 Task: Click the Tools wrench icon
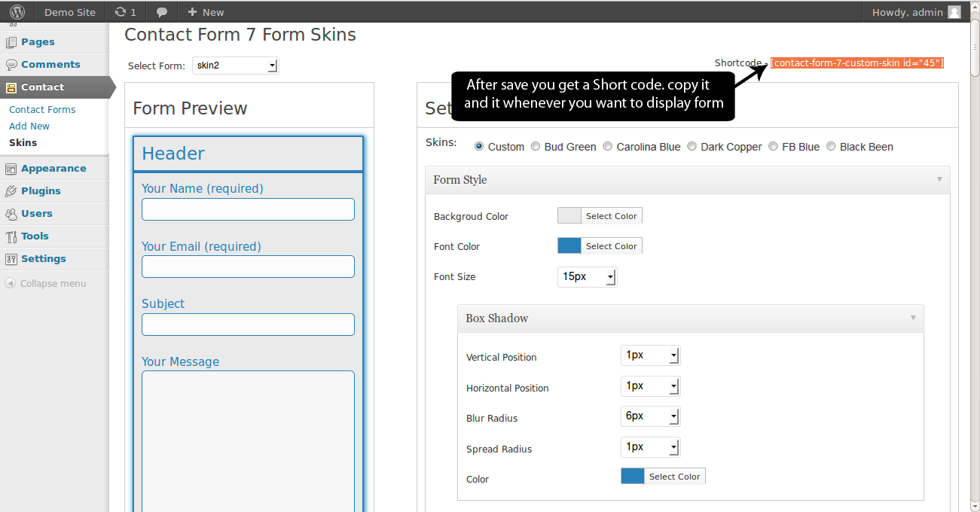[x=11, y=236]
